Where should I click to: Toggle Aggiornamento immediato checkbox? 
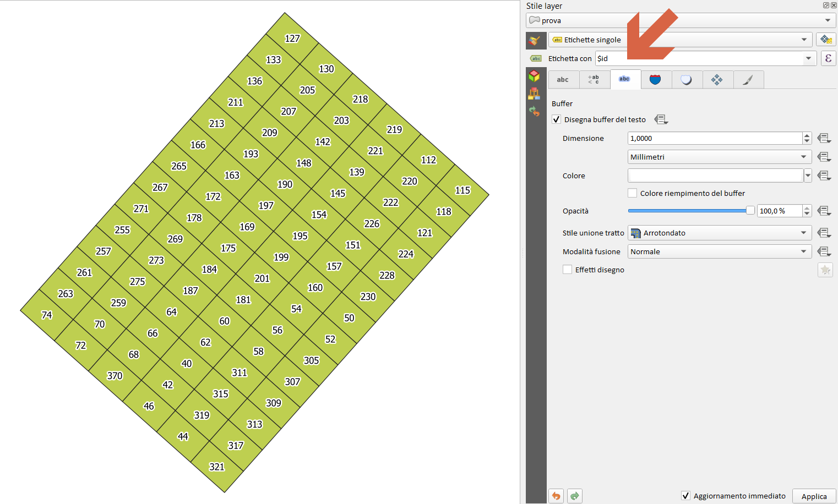[685, 496]
